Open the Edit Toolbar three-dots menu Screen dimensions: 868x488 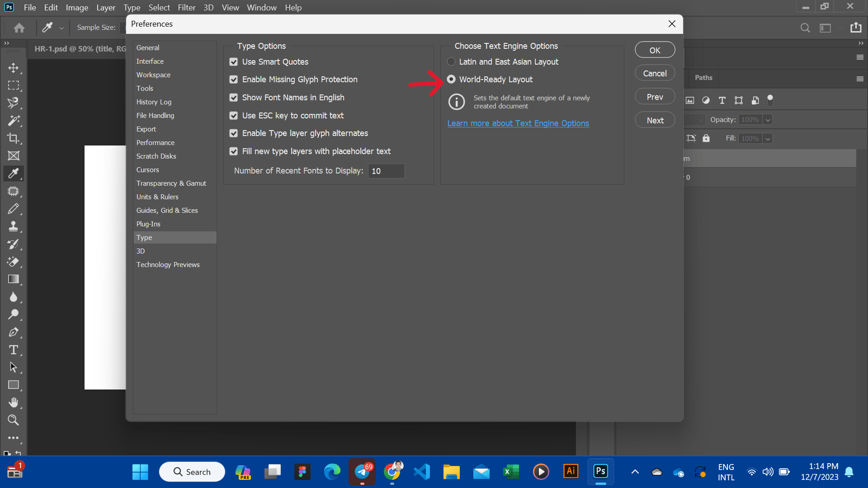point(14,438)
